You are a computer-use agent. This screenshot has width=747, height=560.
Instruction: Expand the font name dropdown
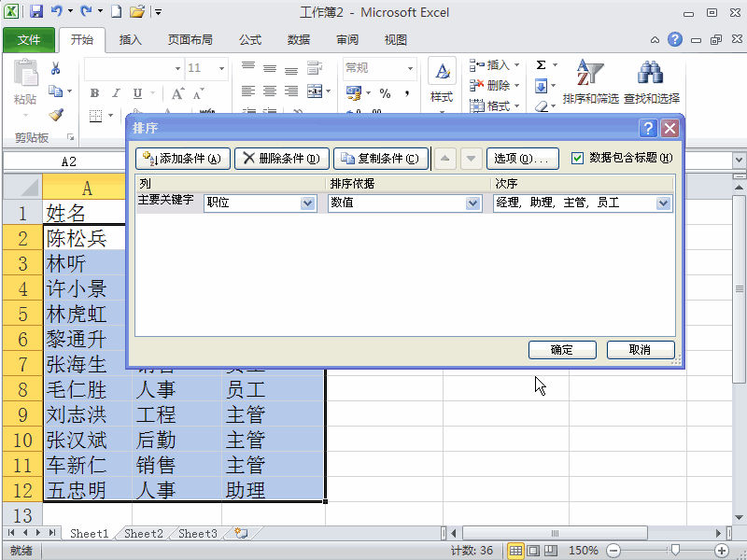(x=177, y=68)
